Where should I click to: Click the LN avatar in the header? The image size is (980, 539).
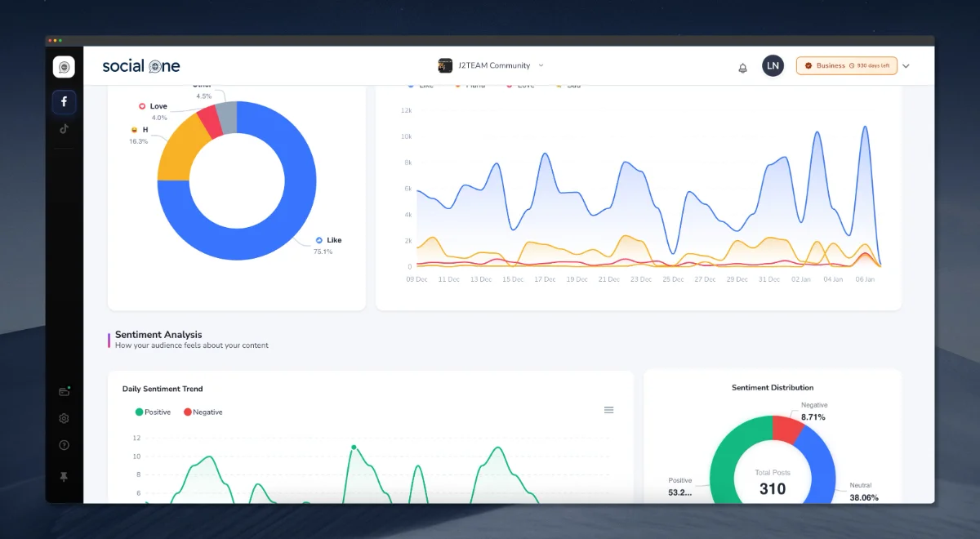point(773,65)
